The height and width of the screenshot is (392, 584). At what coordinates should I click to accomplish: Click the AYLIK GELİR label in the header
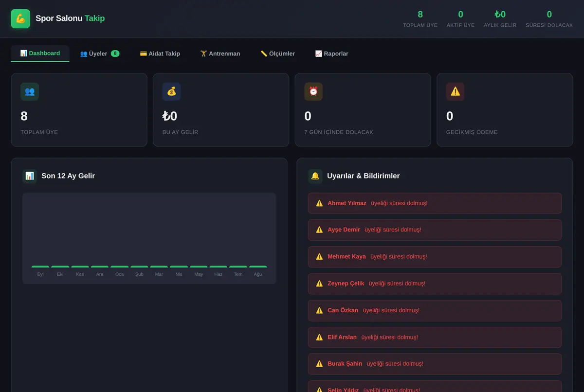500,25
